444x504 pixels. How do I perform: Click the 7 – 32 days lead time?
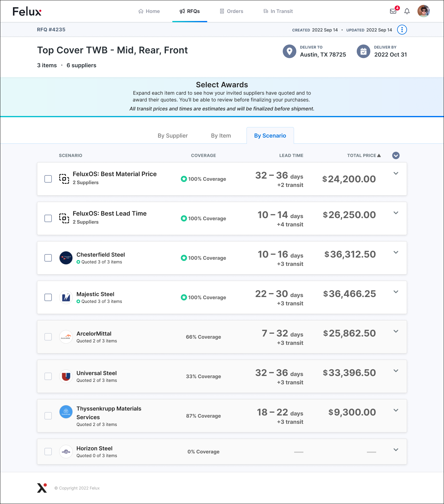(x=282, y=333)
